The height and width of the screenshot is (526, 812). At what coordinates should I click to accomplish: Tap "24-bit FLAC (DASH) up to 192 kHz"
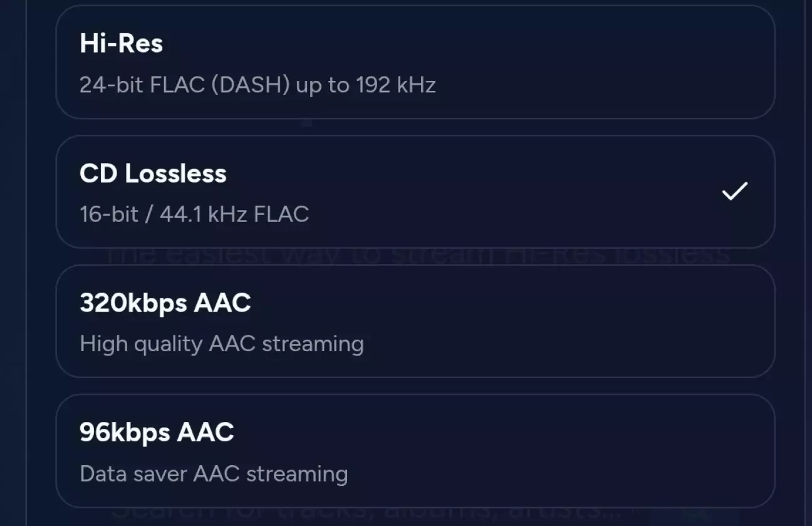258,85
